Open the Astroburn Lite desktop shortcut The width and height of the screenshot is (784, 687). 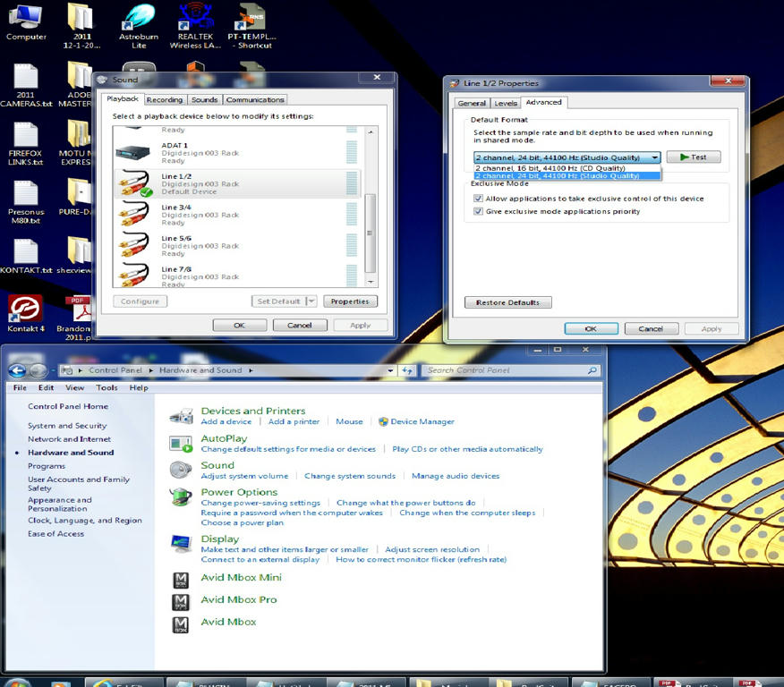[139, 26]
